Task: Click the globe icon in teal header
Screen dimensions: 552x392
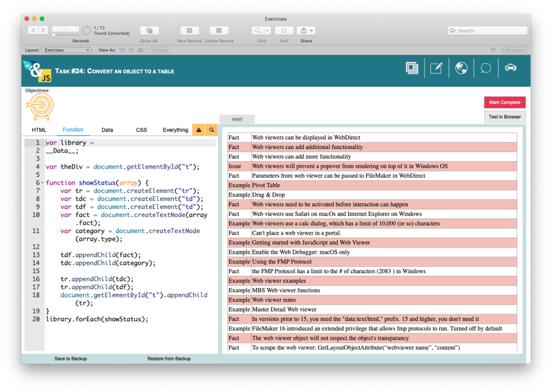Action: [x=461, y=68]
